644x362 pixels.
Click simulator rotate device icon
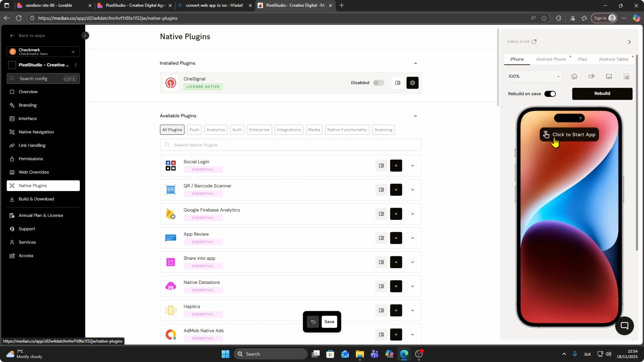591,76
